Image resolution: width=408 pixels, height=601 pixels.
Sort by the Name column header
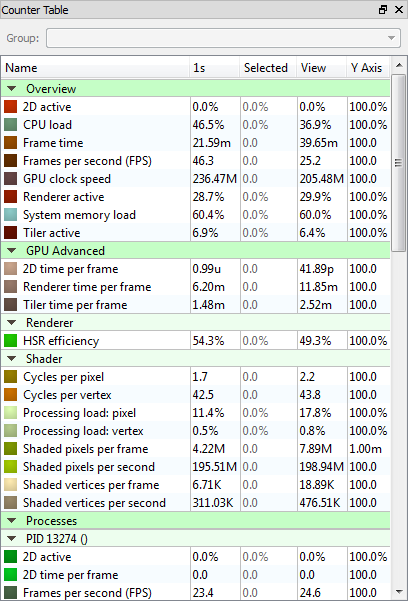pos(96,68)
